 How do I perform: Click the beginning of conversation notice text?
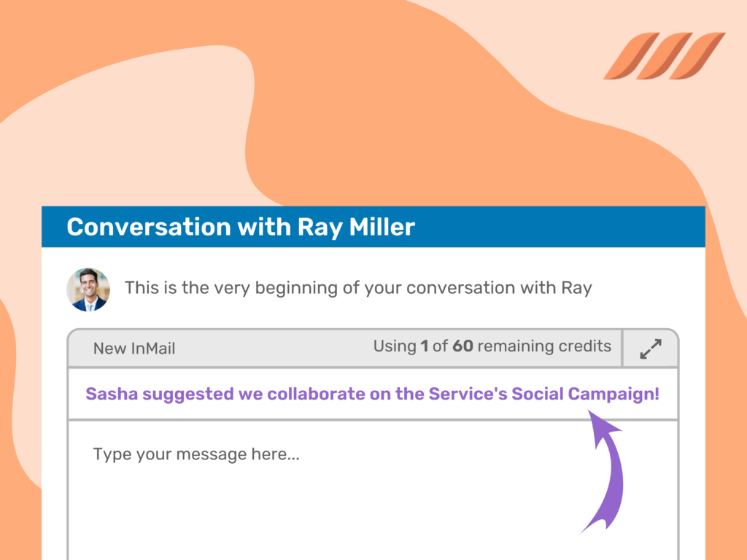pos(358,288)
